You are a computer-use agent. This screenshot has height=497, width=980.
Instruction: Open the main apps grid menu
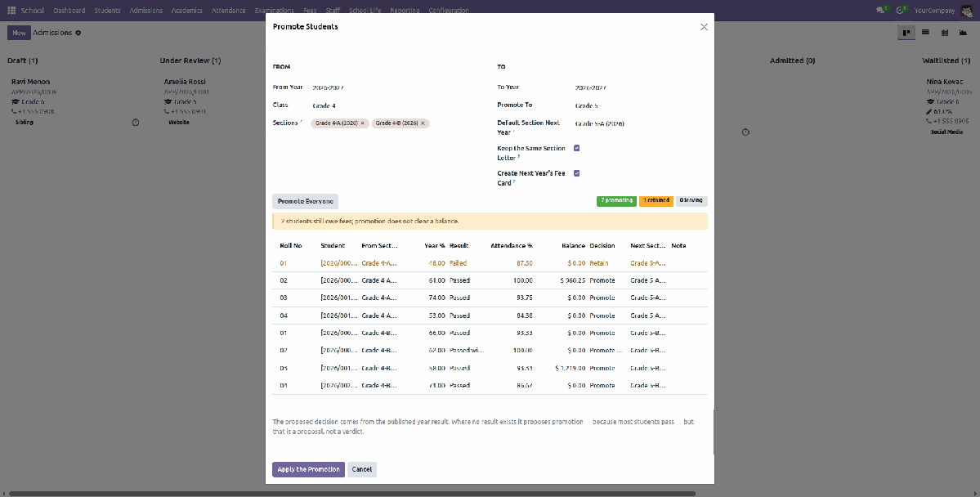point(11,11)
